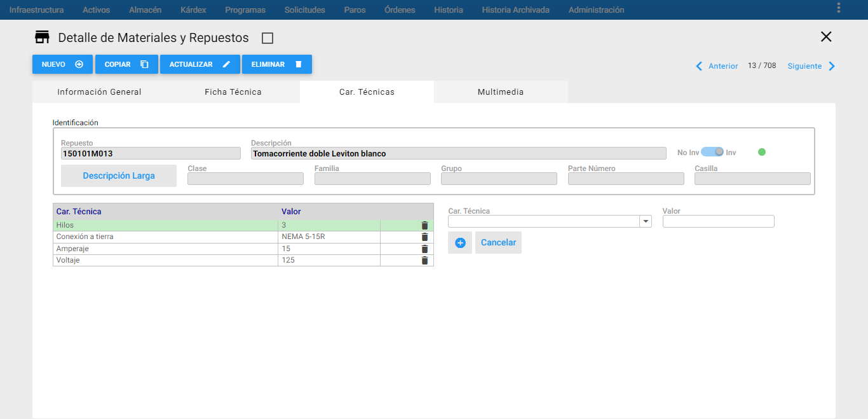Add the characteristic with the plus button
868x419 pixels.
pos(460,243)
